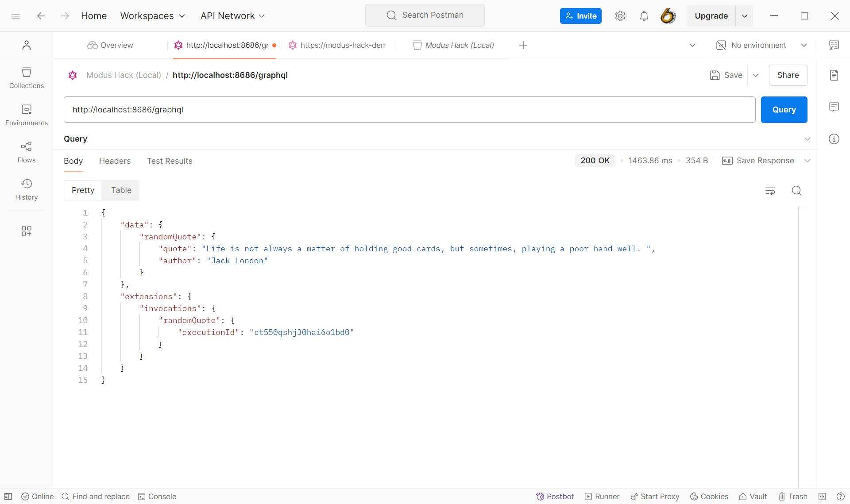The image size is (850, 504).
Task: Click Modus Hack (Local) breadcrumb
Action: 124,75
